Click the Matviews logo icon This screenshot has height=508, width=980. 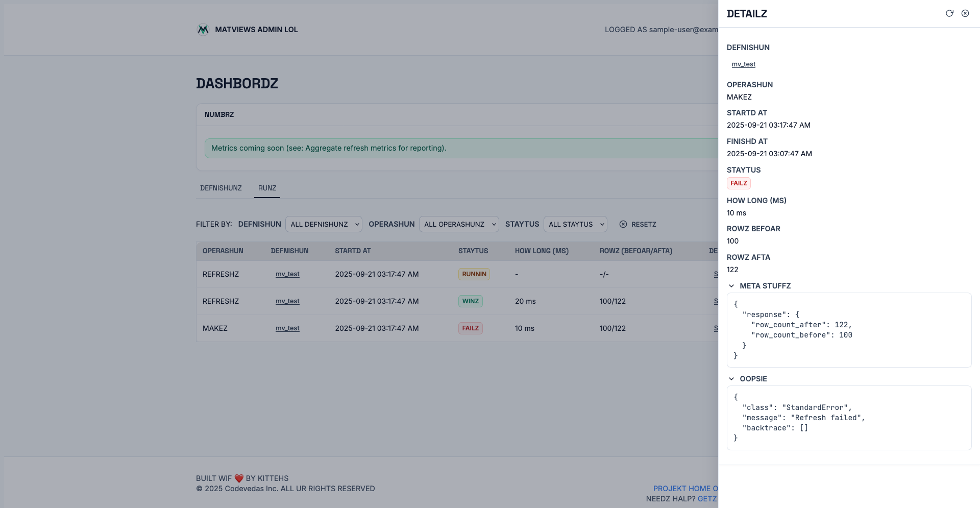point(203,30)
